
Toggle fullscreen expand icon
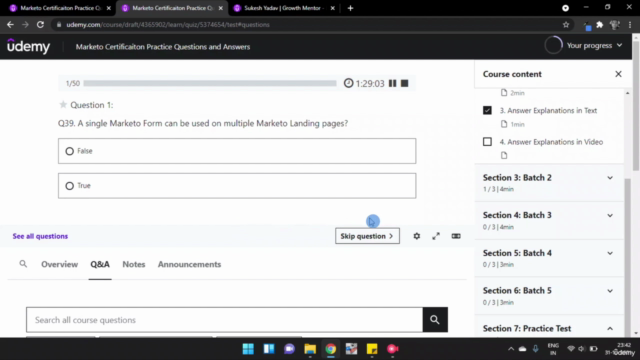[x=436, y=236]
